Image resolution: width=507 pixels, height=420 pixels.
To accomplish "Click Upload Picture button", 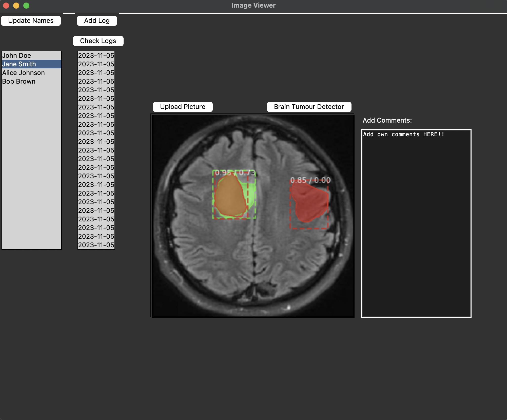I will tap(183, 107).
